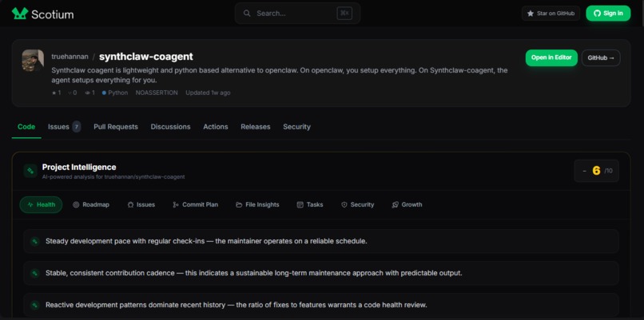The image size is (644, 320).
Task: Click the 'Stable, consistent contribution cadence' insight row
Action: (x=321, y=273)
